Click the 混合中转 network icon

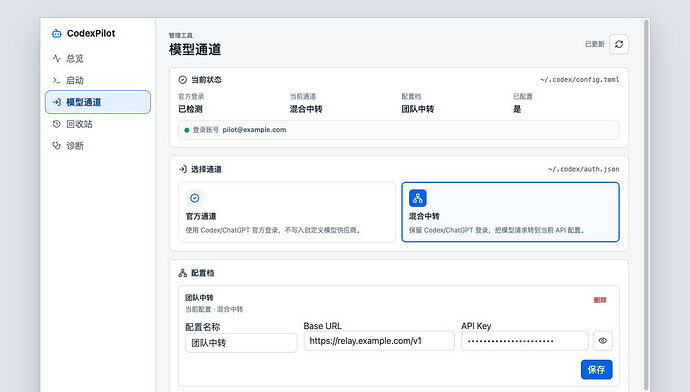pos(418,198)
